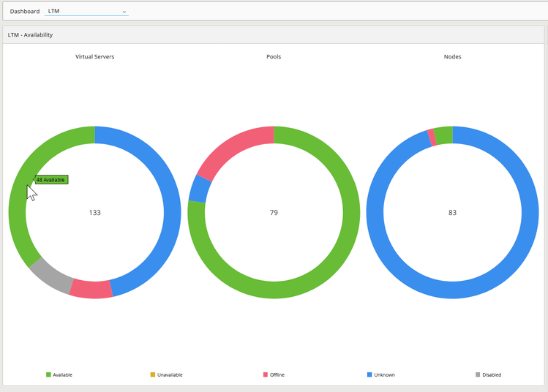548x392 pixels.
Task: Click the LTM - Availability panel header
Action: [x=274, y=35]
